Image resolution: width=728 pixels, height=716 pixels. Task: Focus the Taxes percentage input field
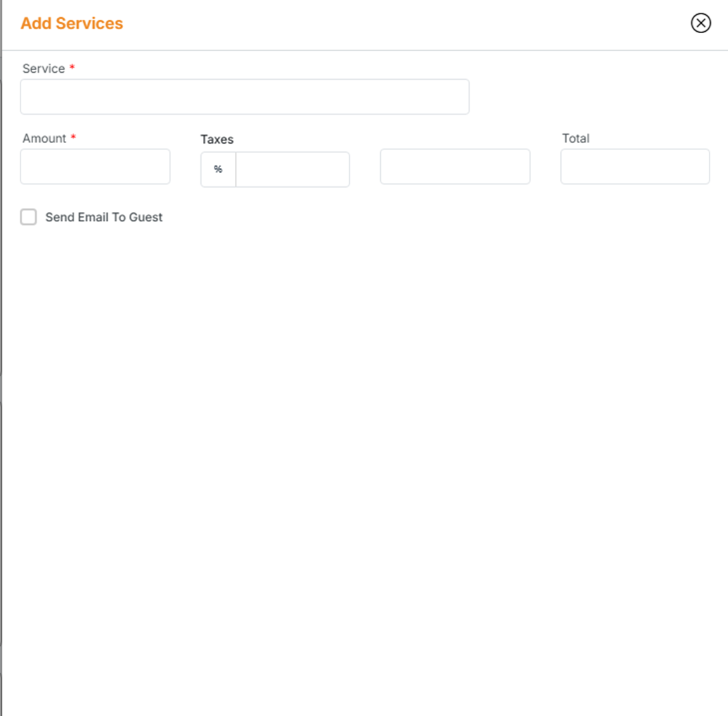292,170
